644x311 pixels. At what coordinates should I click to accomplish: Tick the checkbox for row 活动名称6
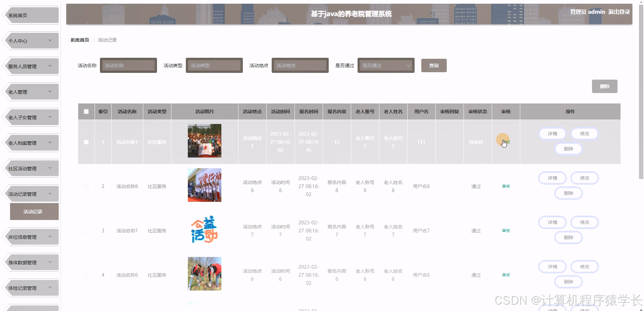pos(86,275)
